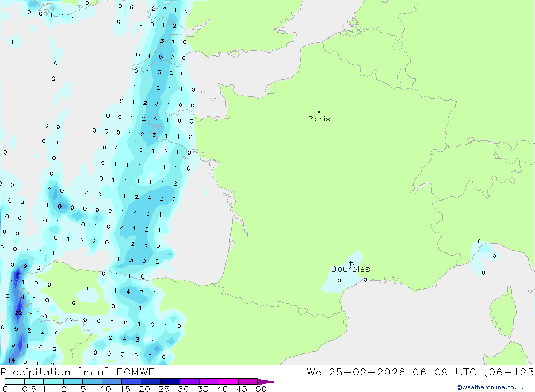Click the ECMWF model label

pos(135,372)
